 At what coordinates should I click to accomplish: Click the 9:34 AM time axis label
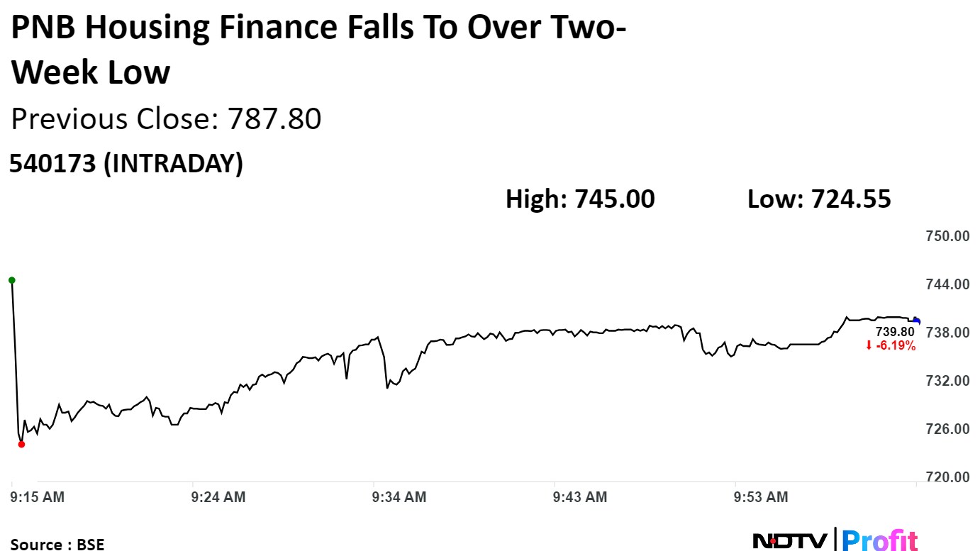[x=400, y=497]
